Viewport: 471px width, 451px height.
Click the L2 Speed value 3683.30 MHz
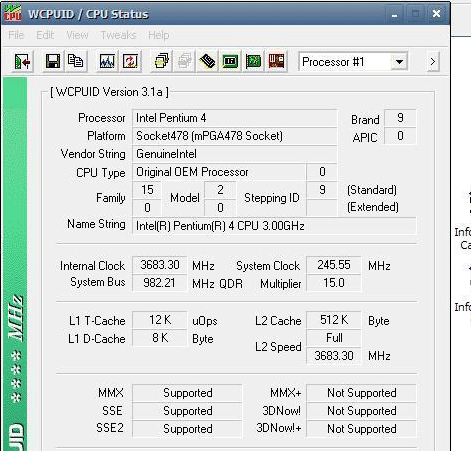coord(334,356)
